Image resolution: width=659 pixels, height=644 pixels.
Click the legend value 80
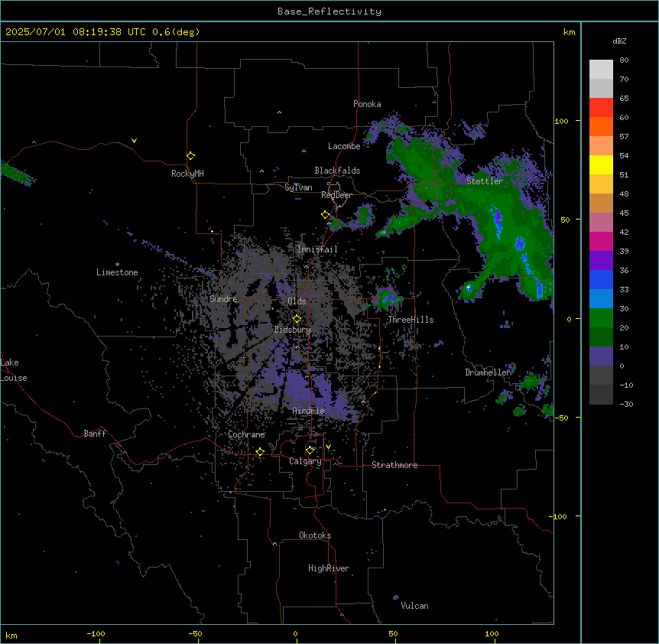(x=624, y=60)
